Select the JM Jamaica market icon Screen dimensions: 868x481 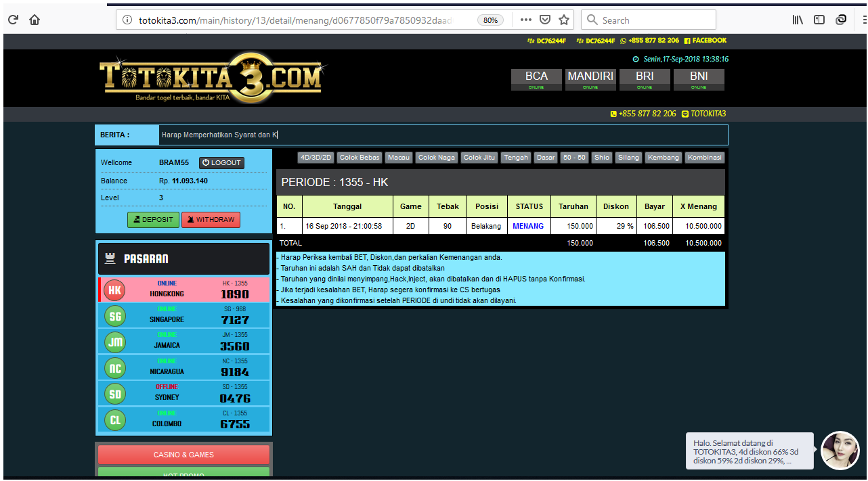tap(115, 342)
